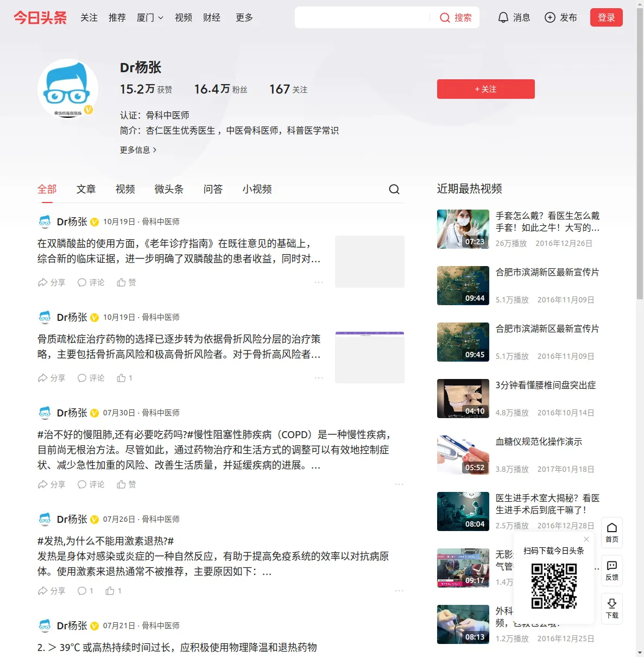644x657 pixels.
Task: Open the 发热为什么不能用激素退热 post
Action: pyautogui.click(x=214, y=557)
